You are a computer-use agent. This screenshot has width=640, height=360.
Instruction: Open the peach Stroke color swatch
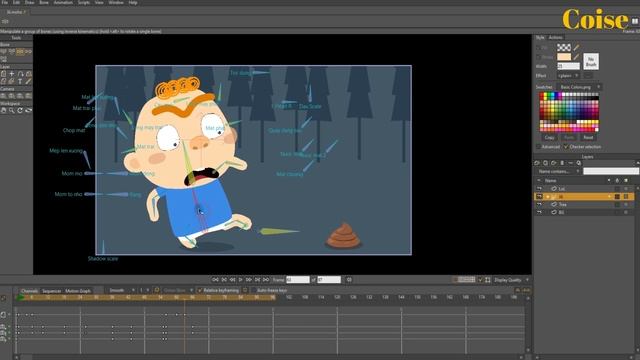564,57
